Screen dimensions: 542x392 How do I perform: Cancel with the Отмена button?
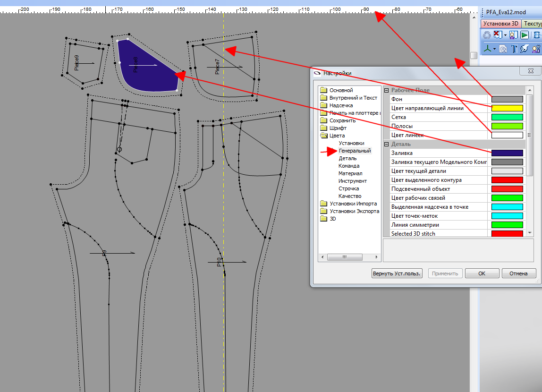(519, 273)
